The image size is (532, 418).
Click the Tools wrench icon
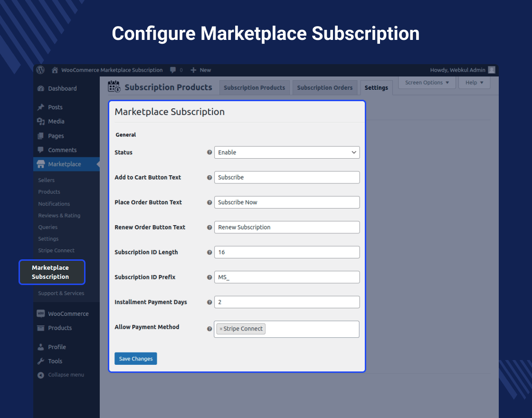click(x=41, y=361)
